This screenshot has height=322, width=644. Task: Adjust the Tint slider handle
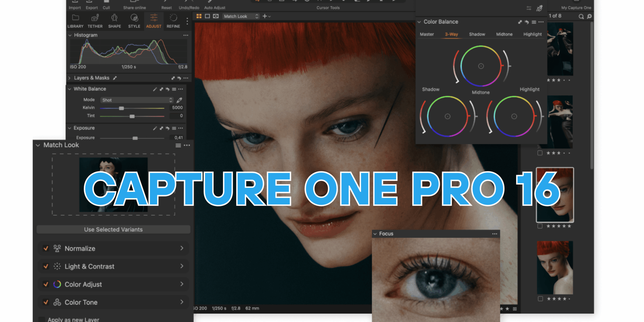point(132,116)
